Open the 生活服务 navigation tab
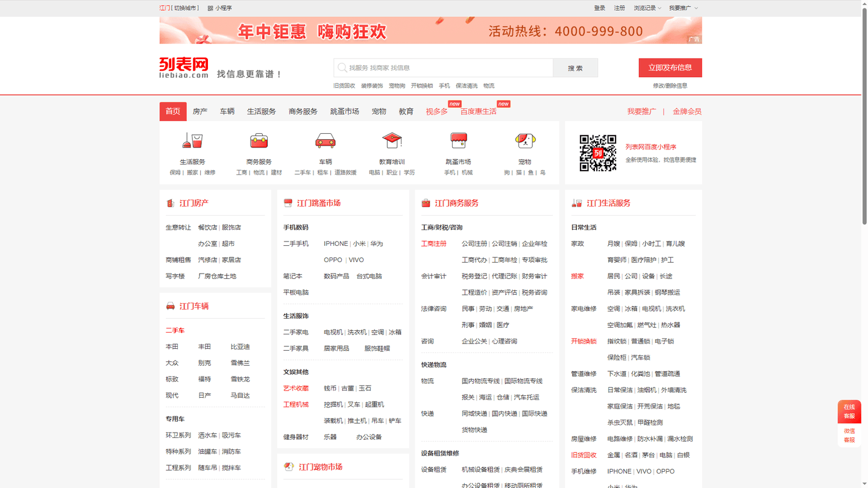This screenshot has width=868, height=488. 262,111
